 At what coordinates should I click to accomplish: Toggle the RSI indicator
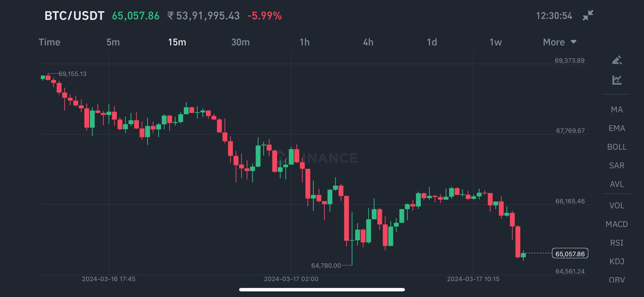tap(616, 242)
